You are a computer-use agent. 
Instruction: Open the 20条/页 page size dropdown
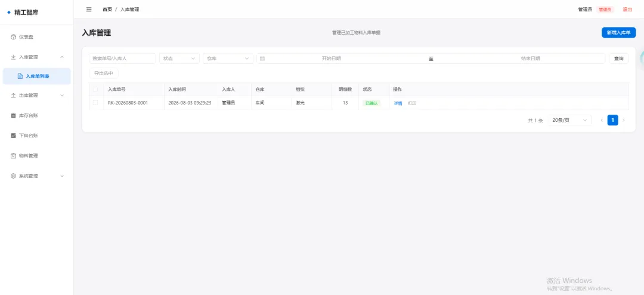[x=569, y=120]
